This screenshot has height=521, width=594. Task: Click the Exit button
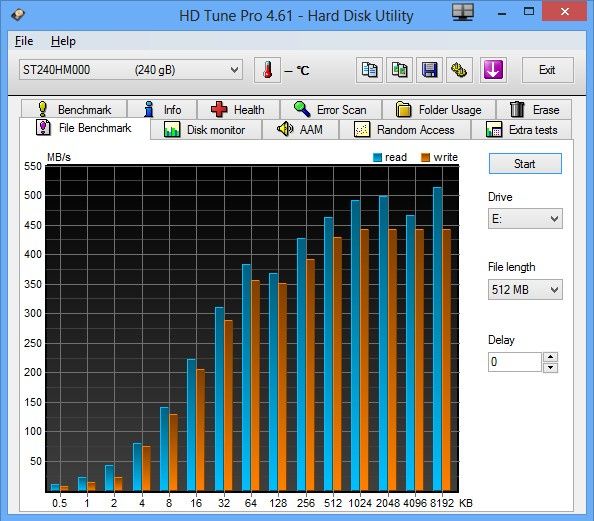coord(547,70)
